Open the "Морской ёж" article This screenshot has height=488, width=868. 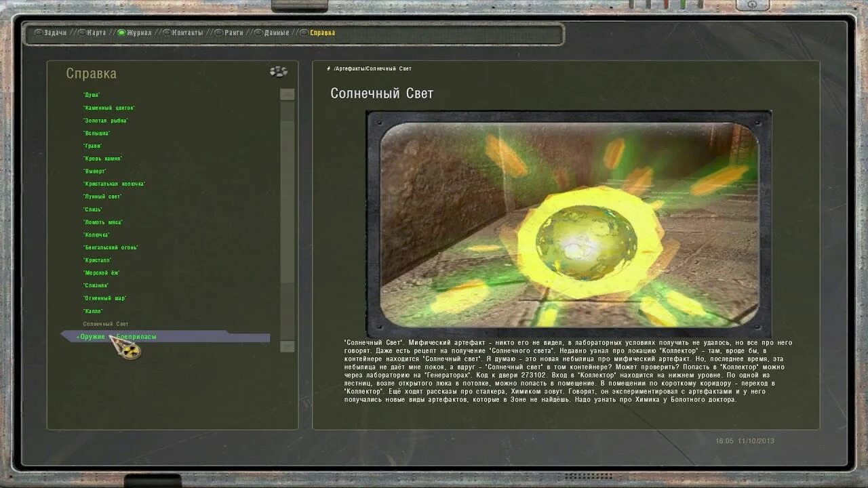[101, 272]
